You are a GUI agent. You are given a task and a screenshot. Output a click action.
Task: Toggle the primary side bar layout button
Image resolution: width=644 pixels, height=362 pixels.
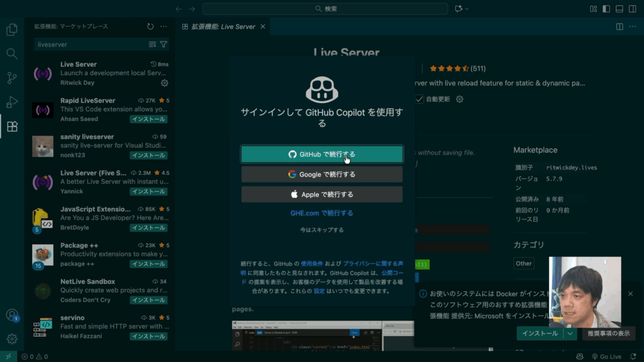606,9
